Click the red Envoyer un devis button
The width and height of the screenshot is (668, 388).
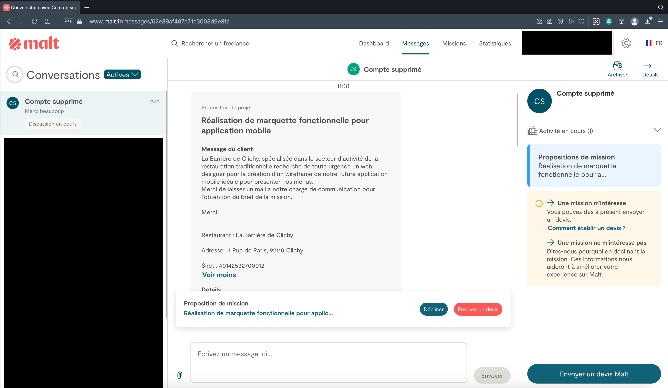pyautogui.click(x=478, y=309)
